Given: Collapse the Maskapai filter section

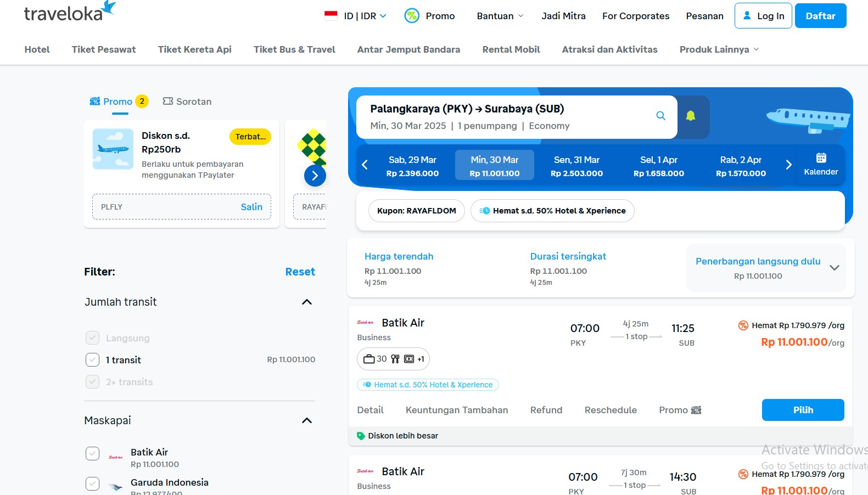Looking at the screenshot, I should point(307,420).
